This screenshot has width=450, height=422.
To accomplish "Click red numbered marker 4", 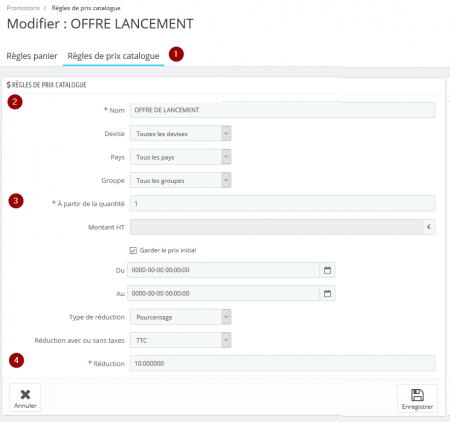I will pos(16,360).
